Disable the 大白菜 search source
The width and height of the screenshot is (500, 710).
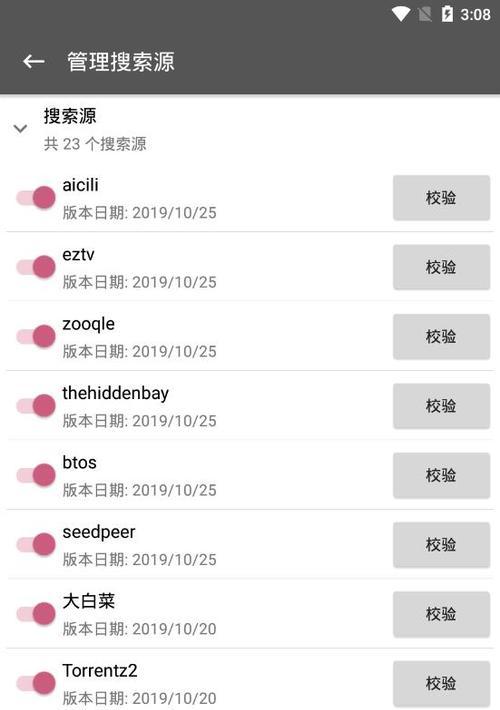[36, 614]
